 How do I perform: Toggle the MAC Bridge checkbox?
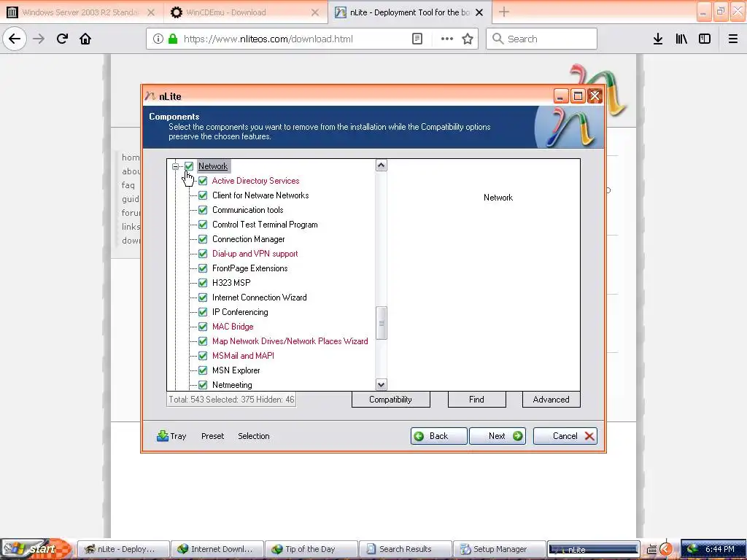tap(203, 327)
